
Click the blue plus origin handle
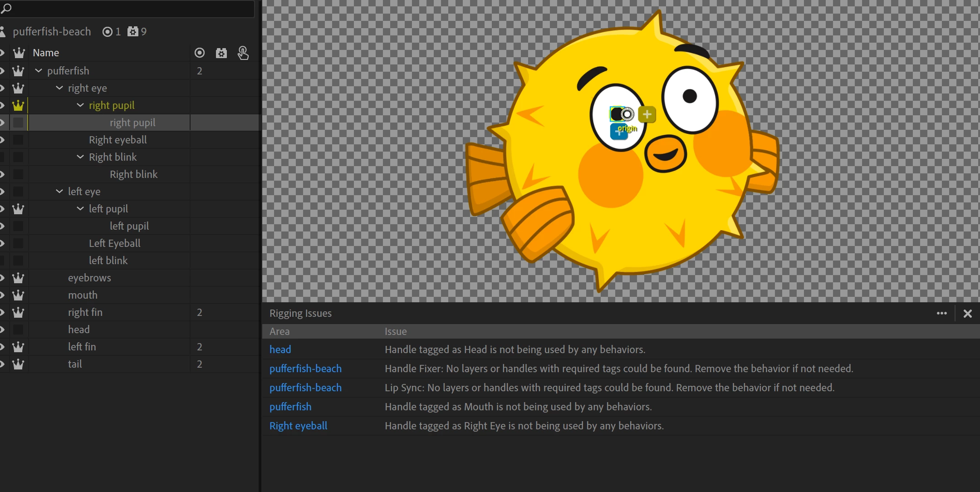(618, 132)
